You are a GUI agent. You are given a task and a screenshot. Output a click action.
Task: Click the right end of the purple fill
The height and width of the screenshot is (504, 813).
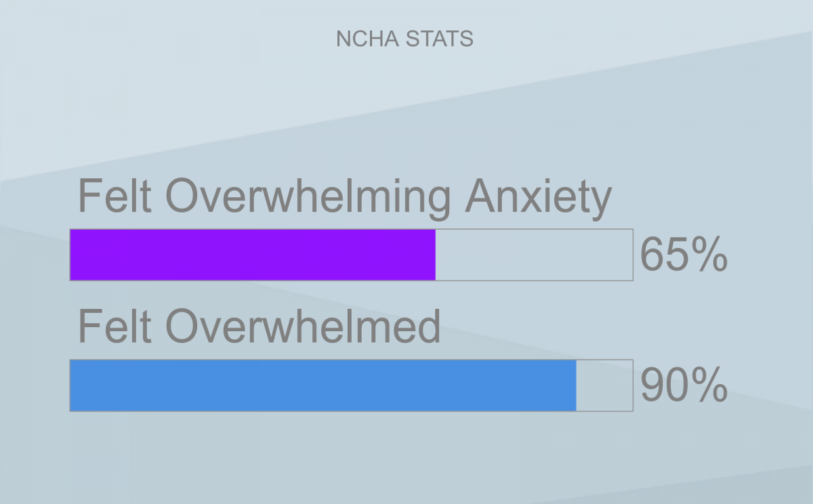(x=432, y=255)
